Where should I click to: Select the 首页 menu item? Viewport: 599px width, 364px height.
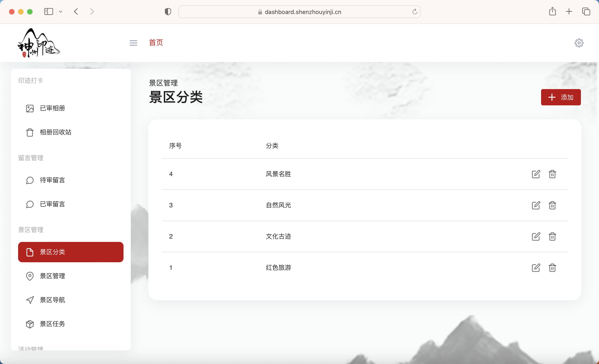click(x=156, y=43)
